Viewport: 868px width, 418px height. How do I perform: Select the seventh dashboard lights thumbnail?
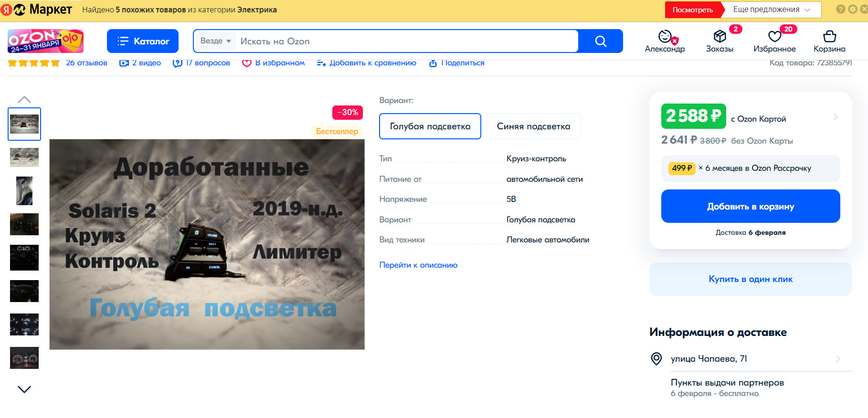click(x=24, y=324)
